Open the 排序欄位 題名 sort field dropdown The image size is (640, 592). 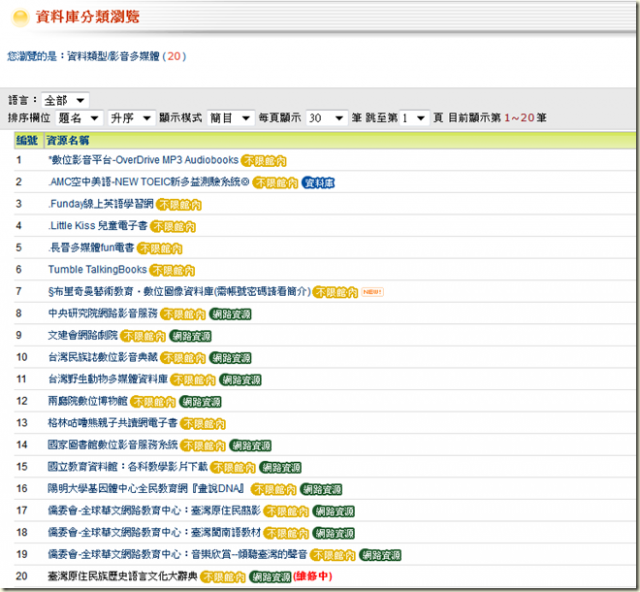click(x=79, y=118)
